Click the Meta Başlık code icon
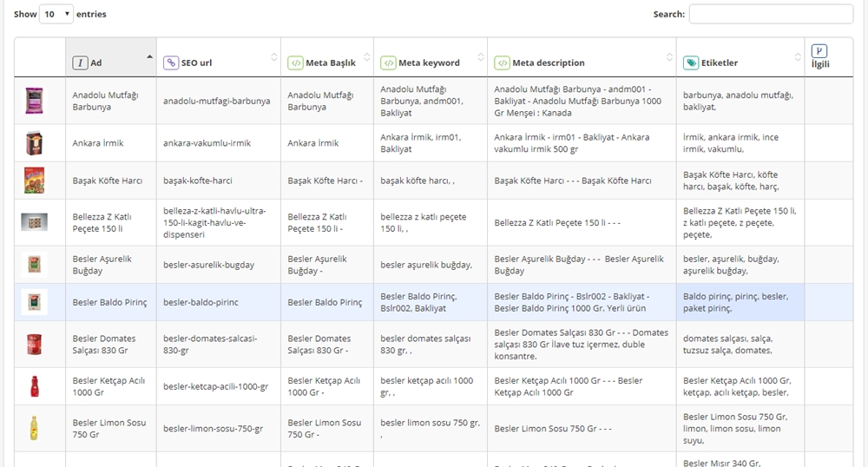This screenshot has width=868, height=467. pyautogui.click(x=296, y=62)
